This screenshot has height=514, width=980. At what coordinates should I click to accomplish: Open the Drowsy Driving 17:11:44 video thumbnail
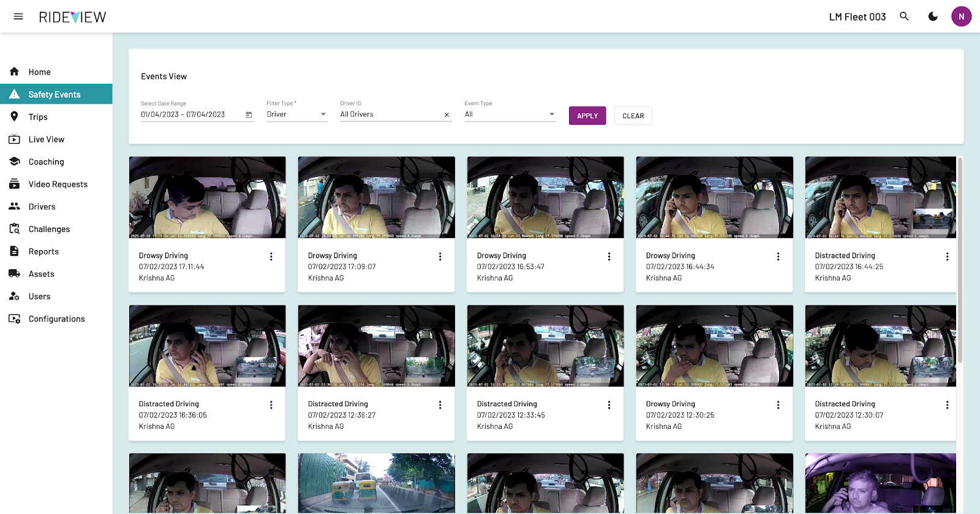pyautogui.click(x=208, y=197)
